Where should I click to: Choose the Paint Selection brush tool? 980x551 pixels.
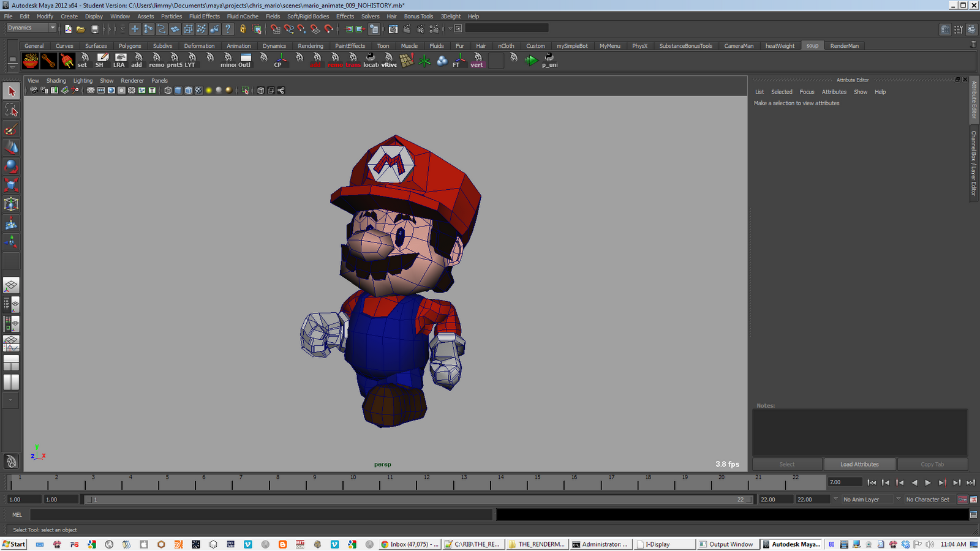11,129
